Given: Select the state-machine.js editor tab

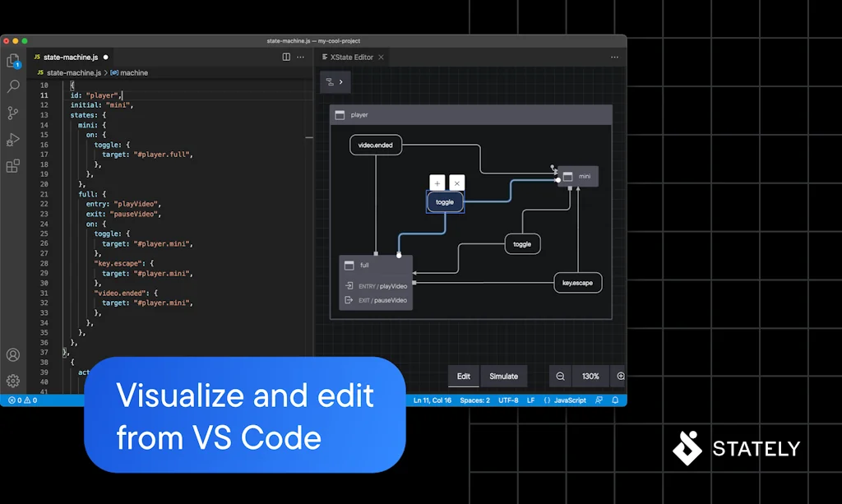Looking at the screenshot, I should tap(72, 58).
